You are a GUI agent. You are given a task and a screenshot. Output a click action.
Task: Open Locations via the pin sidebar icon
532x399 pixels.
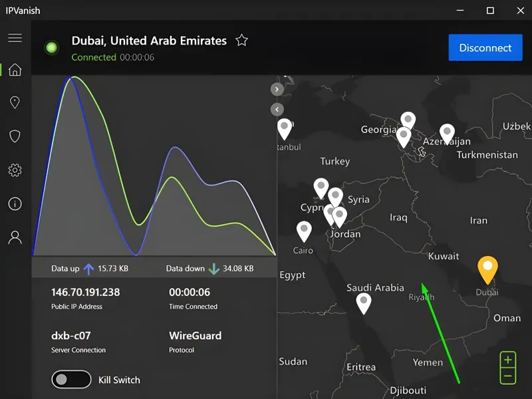coord(15,102)
